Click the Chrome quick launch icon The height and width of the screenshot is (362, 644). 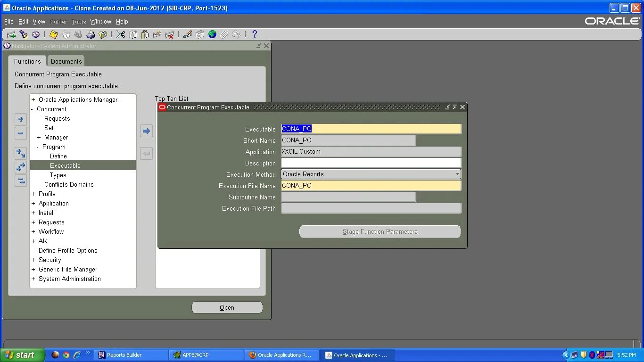click(66, 355)
